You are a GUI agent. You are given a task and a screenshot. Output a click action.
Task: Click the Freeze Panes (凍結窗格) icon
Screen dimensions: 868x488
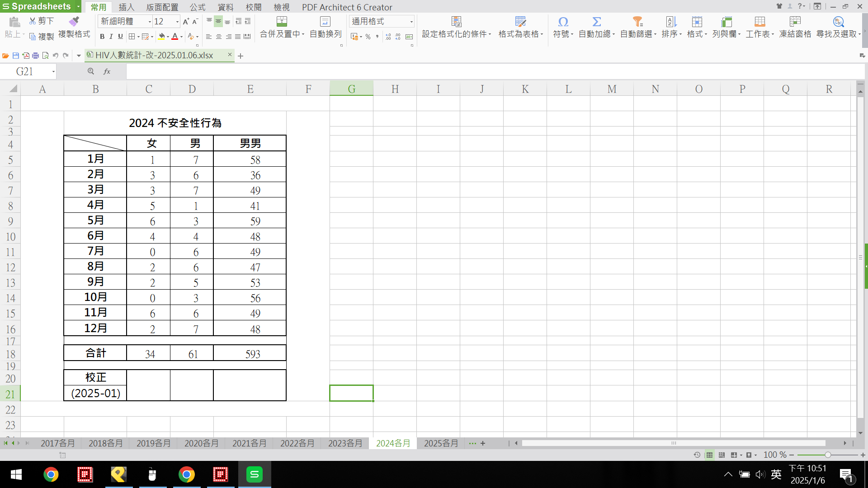pos(795,22)
